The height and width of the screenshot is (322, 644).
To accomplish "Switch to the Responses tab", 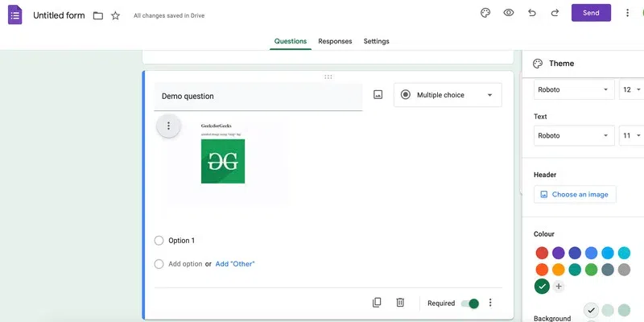I will pos(335,41).
